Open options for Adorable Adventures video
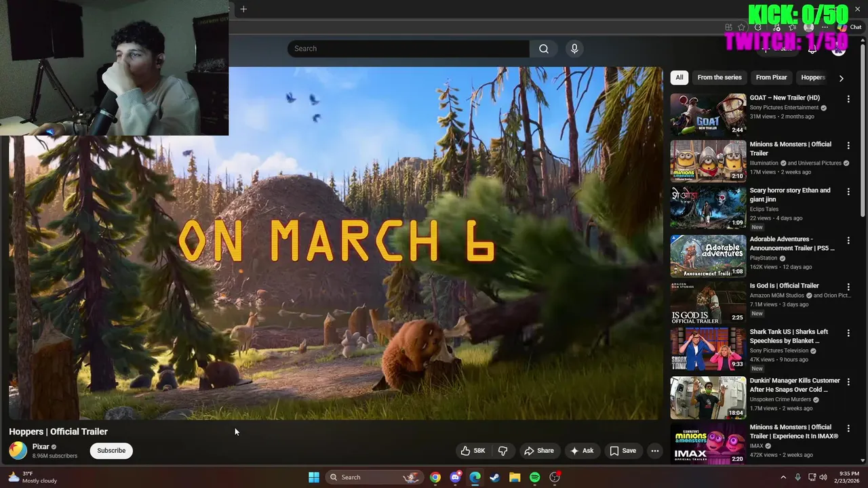Viewport: 868px width, 488px height. coord(848,241)
